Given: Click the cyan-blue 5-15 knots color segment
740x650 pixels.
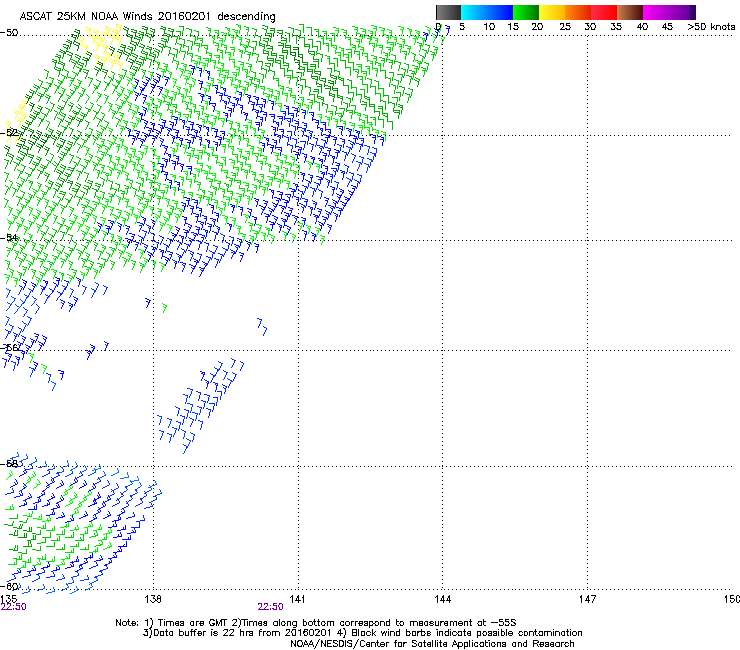Looking at the screenshot, I should (x=487, y=12).
